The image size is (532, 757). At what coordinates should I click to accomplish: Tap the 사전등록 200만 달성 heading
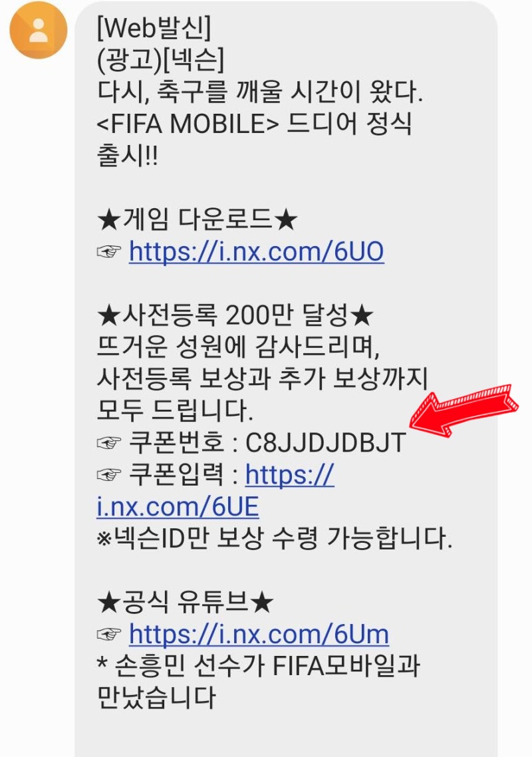[x=235, y=315]
